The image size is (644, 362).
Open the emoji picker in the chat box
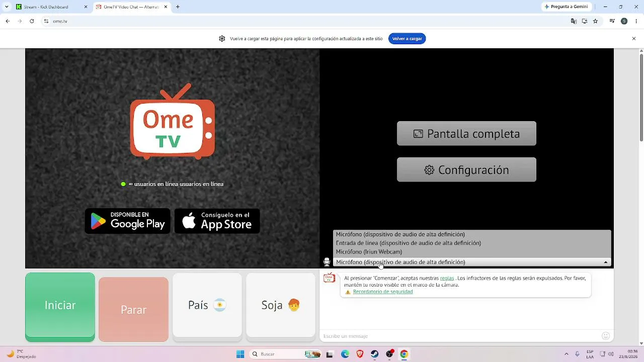point(606,336)
